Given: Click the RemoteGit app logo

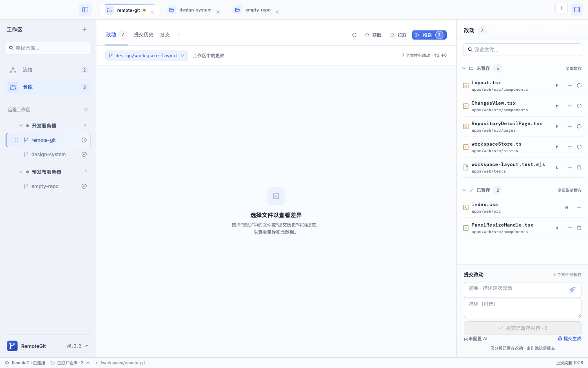Looking at the screenshot, I should pyautogui.click(x=12, y=346).
